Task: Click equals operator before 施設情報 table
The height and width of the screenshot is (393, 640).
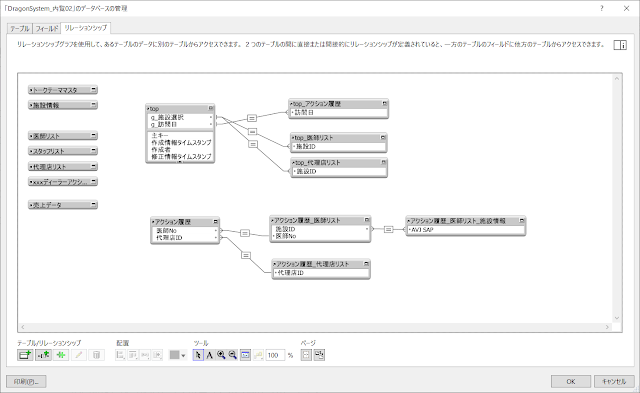Action: coord(389,230)
